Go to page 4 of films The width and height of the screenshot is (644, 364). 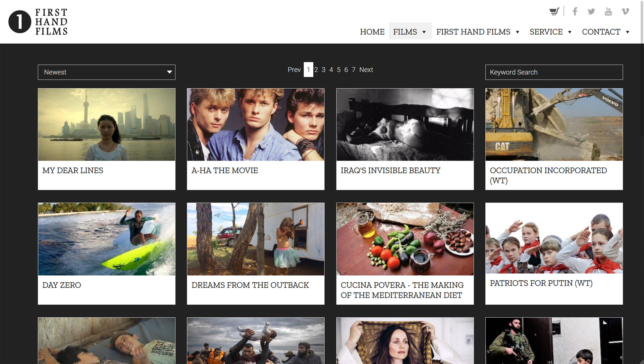point(331,70)
